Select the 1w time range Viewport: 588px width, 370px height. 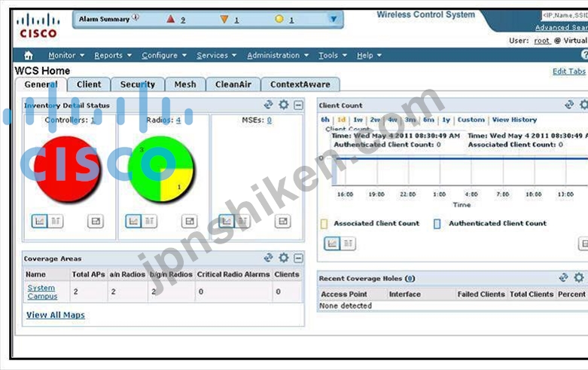tap(358, 120)
